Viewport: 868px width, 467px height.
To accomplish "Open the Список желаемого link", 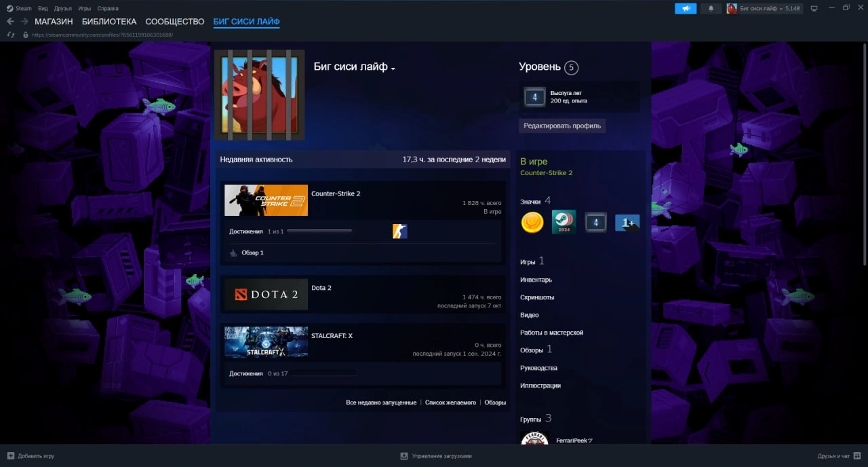I will [x=450, y=403].
